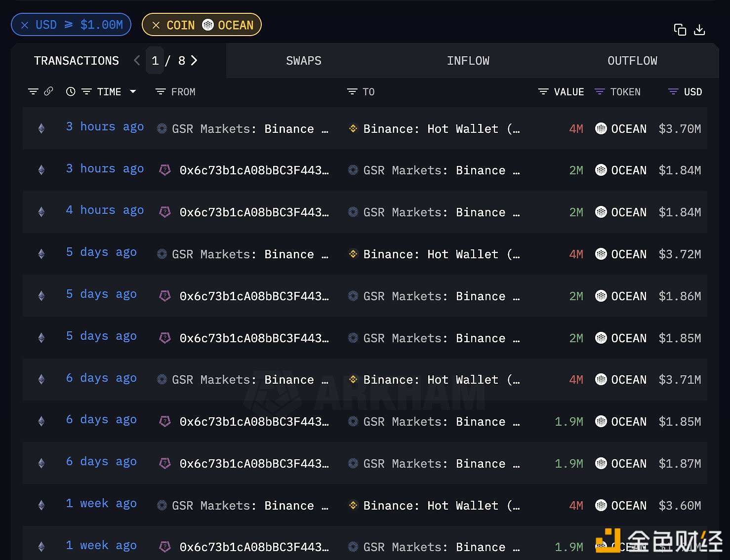
Task: Click Binance icon in the $3.72M row
Action: 353,254
